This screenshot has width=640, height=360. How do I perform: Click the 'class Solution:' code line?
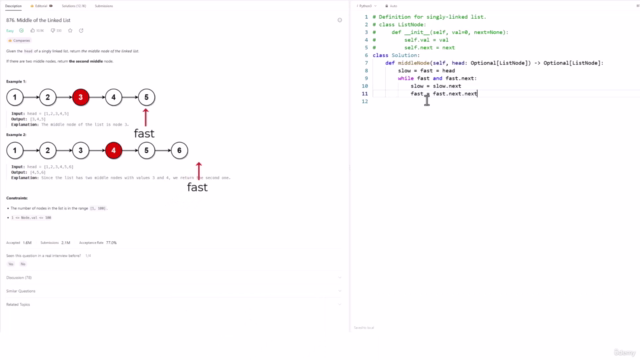coord(396,55)
